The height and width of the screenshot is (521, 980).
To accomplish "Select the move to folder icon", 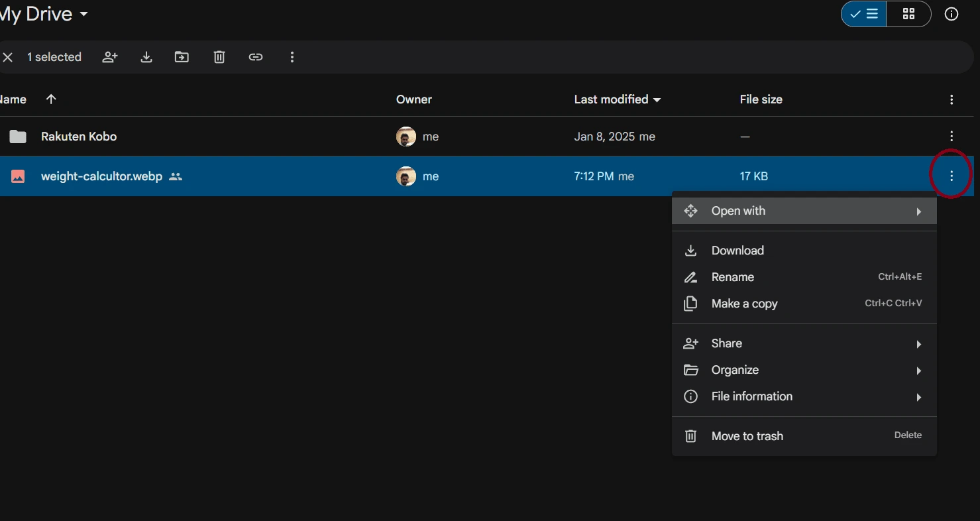I will [x=182, y=57].
